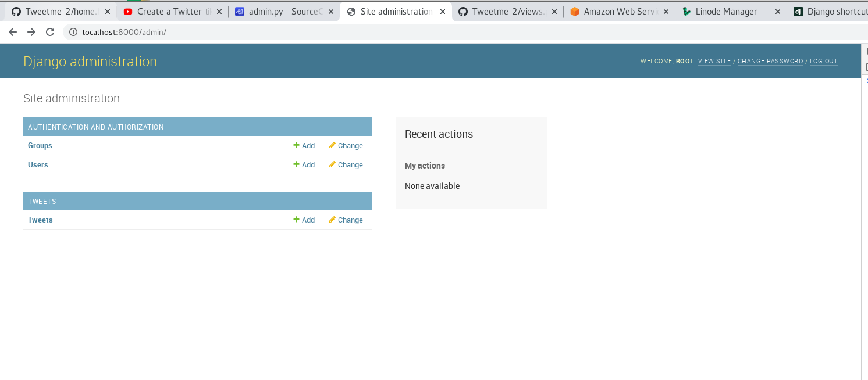Click the Amazon Web Services favicon
The image size is (868, 380).
(575, 12)
